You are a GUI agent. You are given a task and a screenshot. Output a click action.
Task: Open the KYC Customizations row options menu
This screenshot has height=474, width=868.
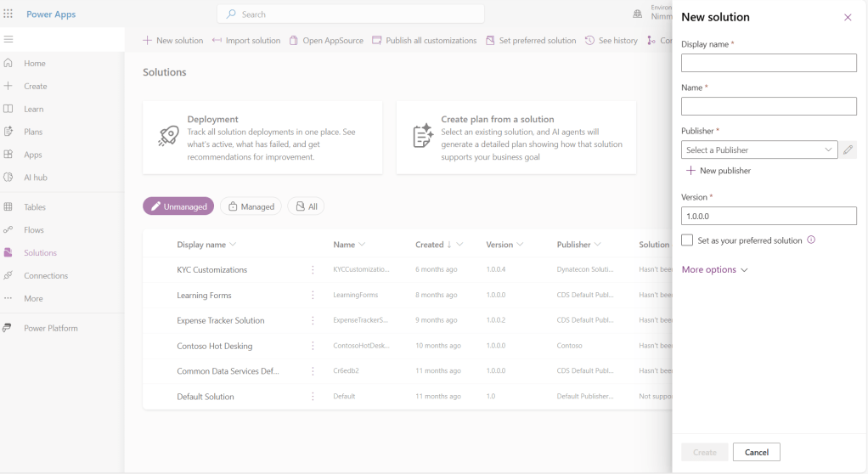click(313, 269)
